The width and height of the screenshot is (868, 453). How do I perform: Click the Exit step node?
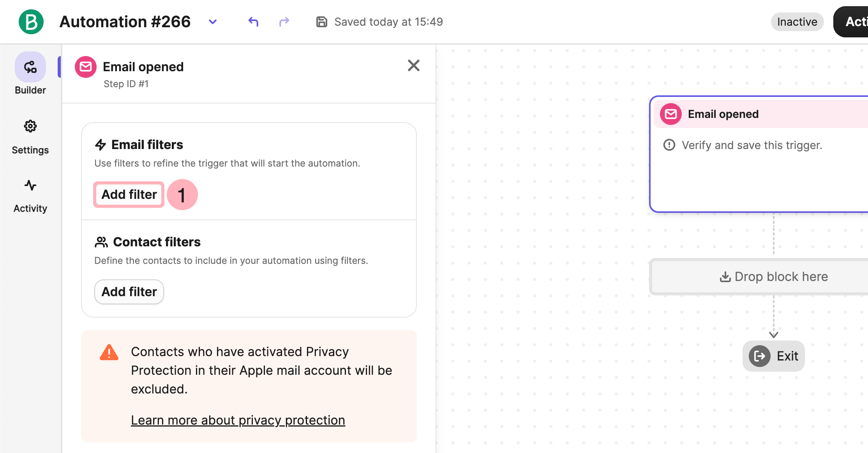click(774, 356)
